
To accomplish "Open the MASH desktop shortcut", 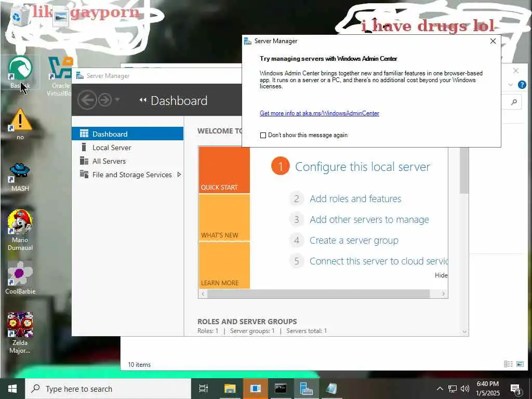I will (20, 177).
